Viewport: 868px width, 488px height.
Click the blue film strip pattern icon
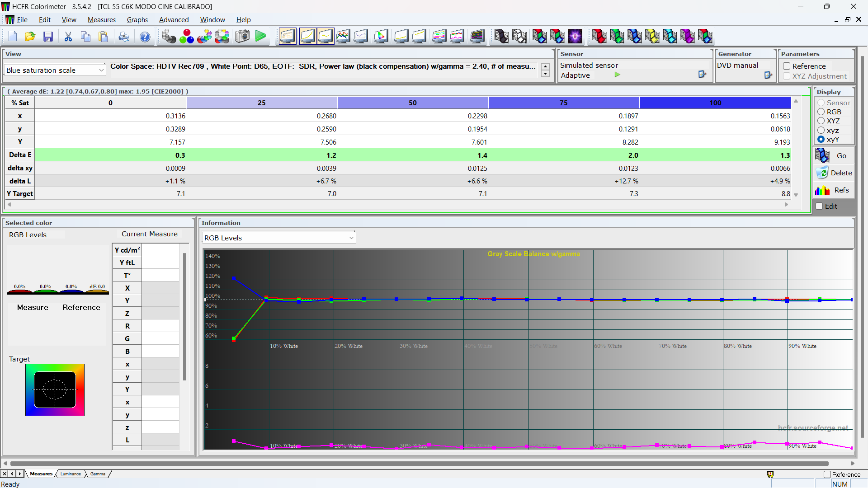(x=635, y=36)
